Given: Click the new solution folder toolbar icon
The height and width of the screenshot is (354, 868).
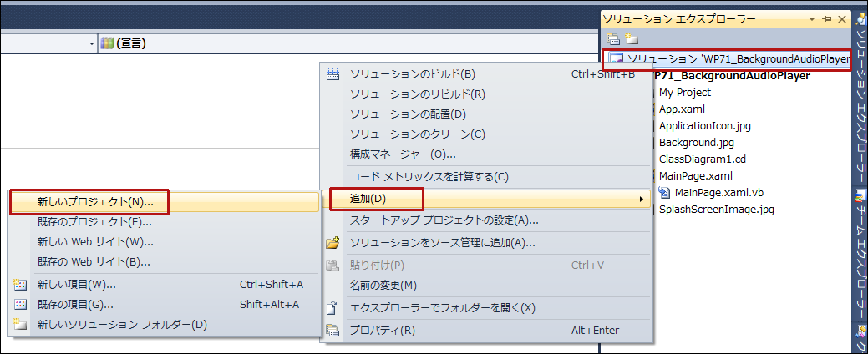Looking at the screenshot, I should [631, 38].
